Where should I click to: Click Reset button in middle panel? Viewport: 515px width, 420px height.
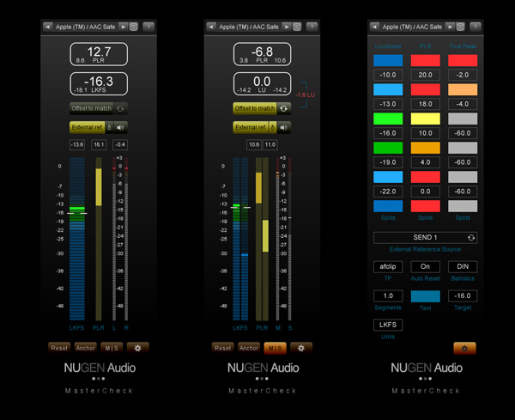coord(222,348)
